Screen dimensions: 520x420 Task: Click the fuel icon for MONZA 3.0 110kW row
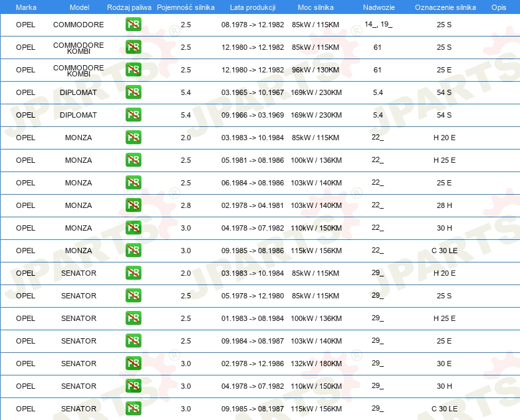click(133, 227)
